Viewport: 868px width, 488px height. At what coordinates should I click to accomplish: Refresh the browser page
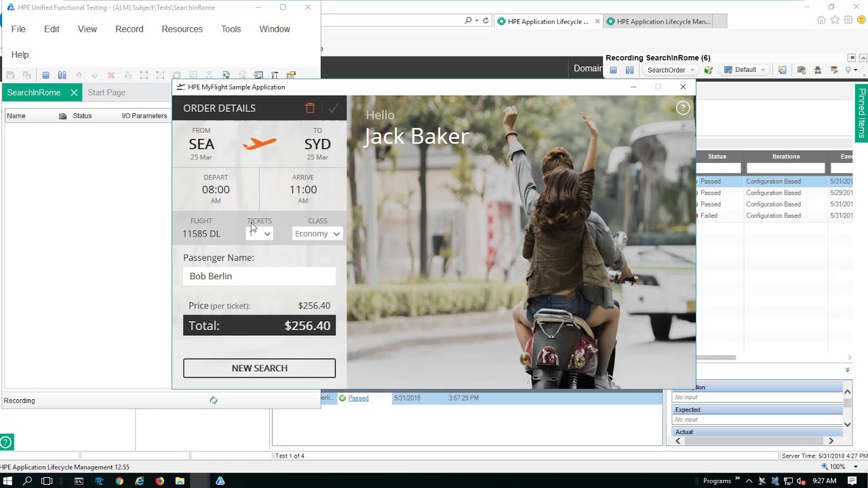[x=486, y=21]
